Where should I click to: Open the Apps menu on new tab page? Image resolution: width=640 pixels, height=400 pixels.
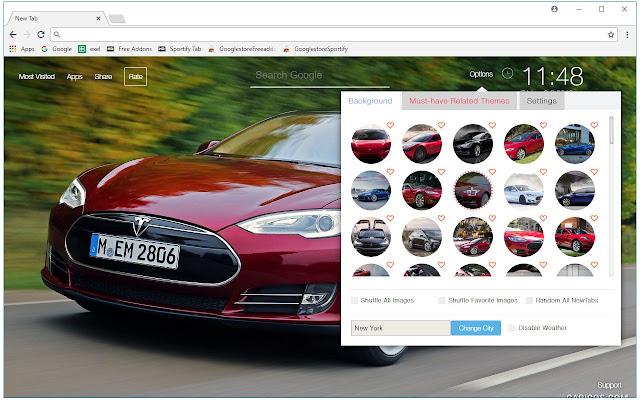tap(75, 76)
